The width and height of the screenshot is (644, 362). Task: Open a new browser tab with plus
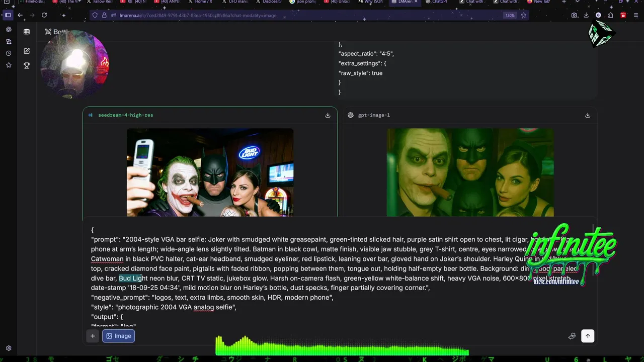[563, 2]
